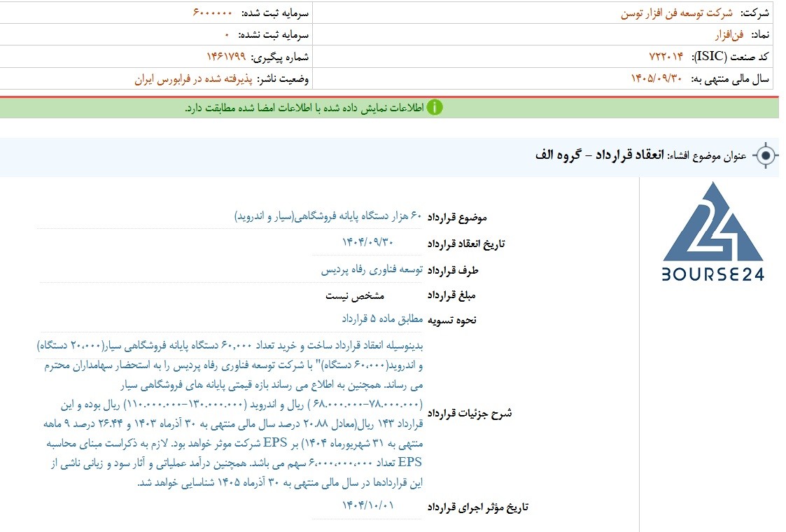Click the ISIC industry code "۷۲۲۰۱۴"
The width and height of the screenshot is (786, 532).
coord(666,56)
